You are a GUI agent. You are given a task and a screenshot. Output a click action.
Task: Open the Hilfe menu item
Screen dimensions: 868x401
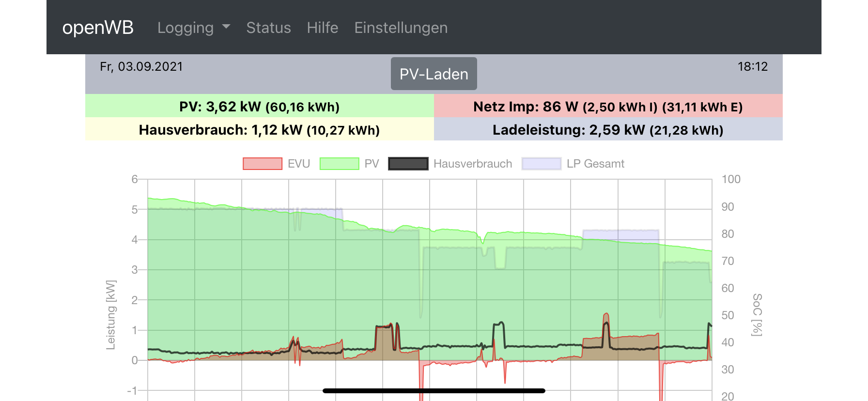323,28
